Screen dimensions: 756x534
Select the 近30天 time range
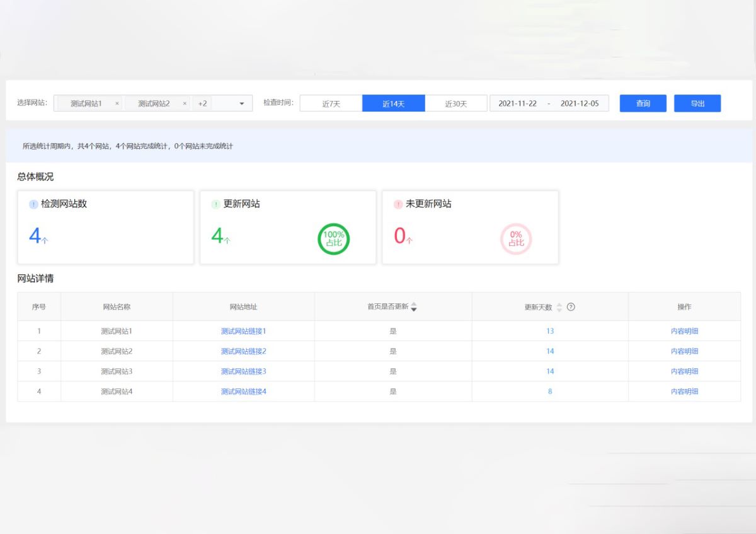[455, 103]
